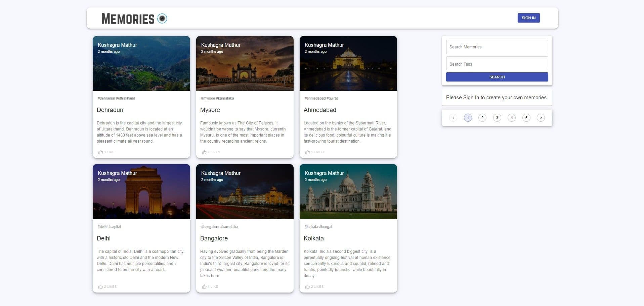Viewport: 644px width, 306px height.
Task: Like the Bangalore card using its thumbs-up icon
Action: pos(204,286)
